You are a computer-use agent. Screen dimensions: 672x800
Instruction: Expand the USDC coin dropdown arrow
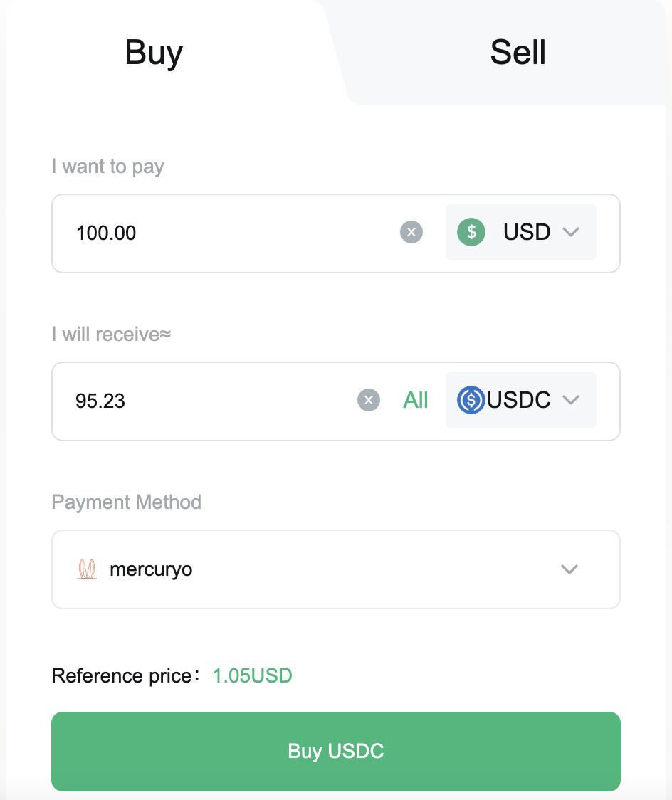(x=571, y=400)
